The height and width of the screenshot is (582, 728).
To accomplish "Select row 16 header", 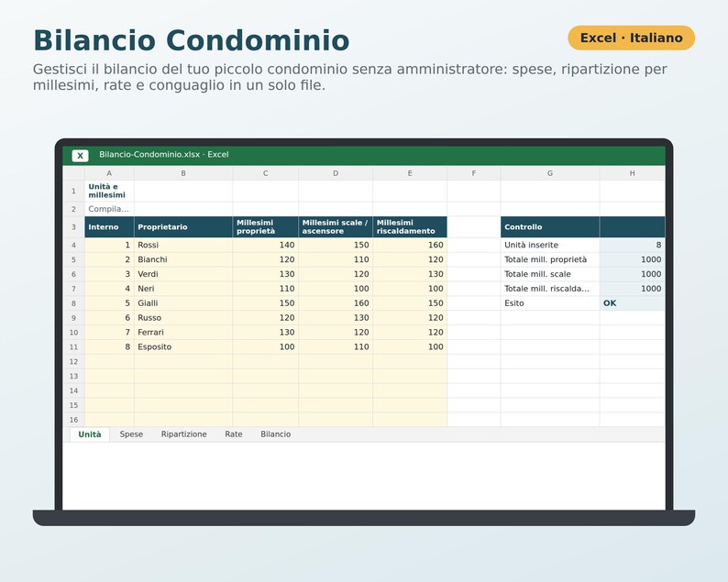I will pyautogui.click(x=74, y=420).
